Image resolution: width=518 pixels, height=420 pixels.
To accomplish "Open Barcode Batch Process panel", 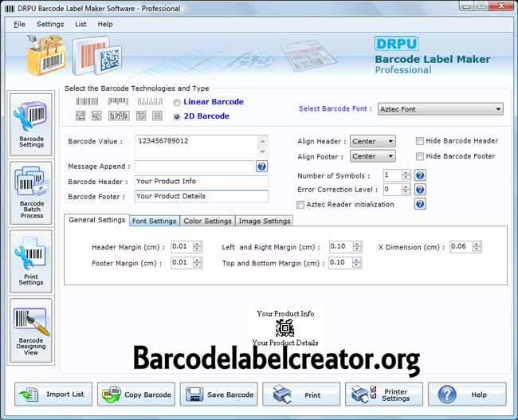I will [x=31, y=193].
